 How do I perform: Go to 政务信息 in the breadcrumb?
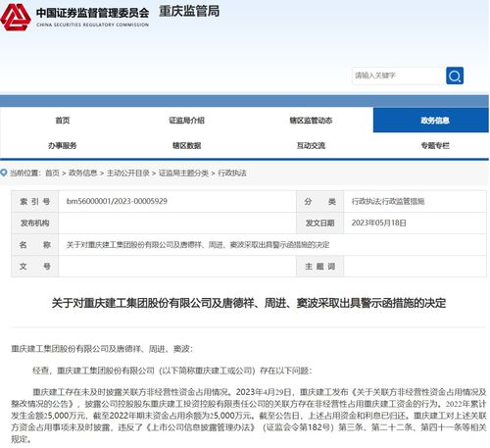point(82,173)
